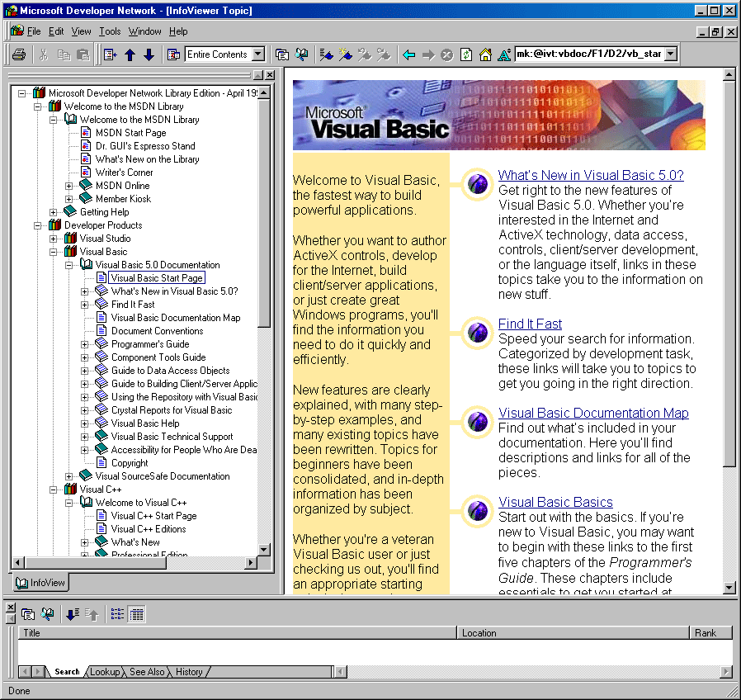
Task: Switch results pane to list view
Action: coord(117,614)
